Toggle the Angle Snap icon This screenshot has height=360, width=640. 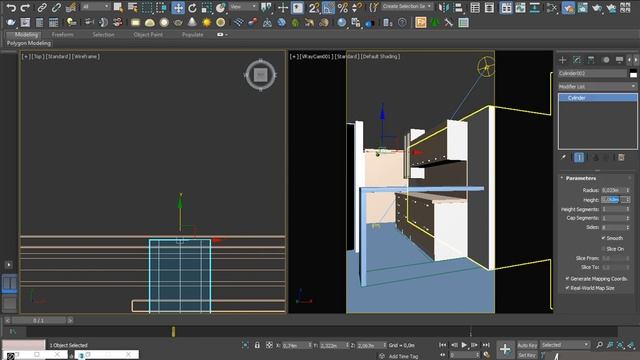click(328, 7)
